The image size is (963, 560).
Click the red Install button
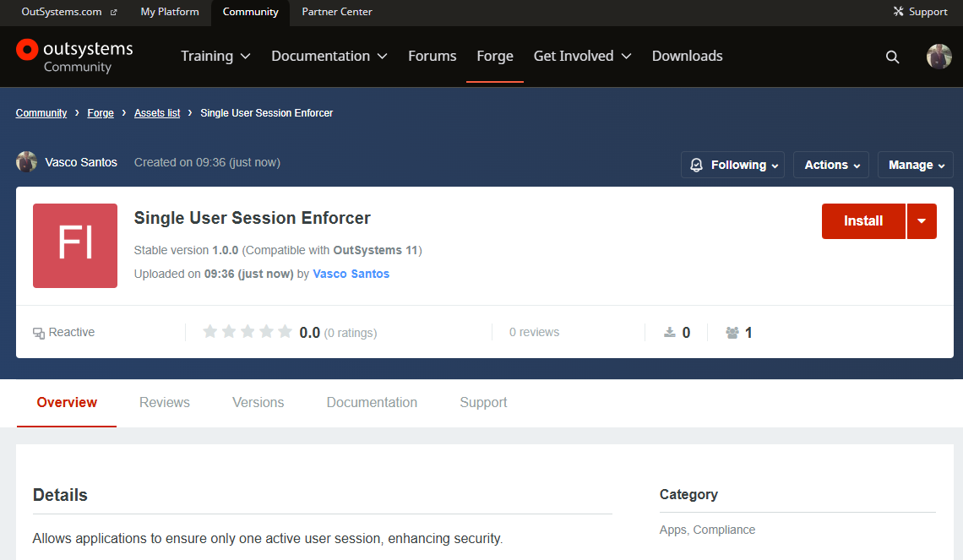[x=863, y=221]
